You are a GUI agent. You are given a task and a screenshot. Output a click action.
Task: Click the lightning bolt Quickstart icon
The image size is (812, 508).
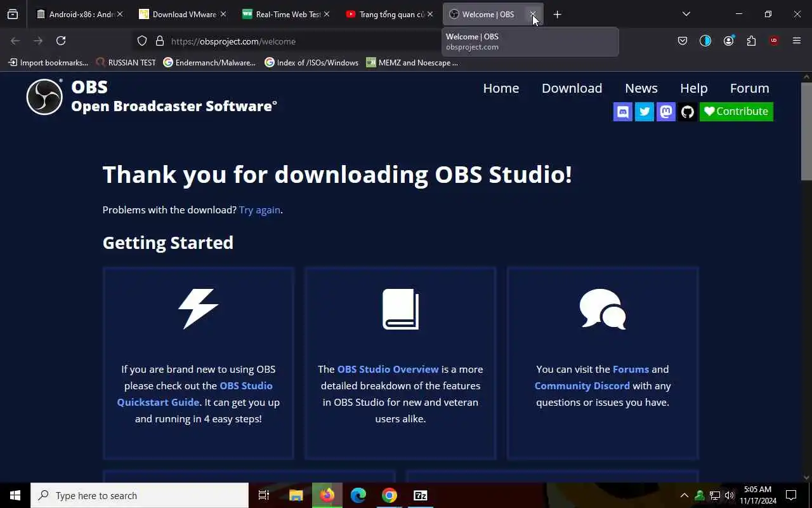[x=198, y=309]
